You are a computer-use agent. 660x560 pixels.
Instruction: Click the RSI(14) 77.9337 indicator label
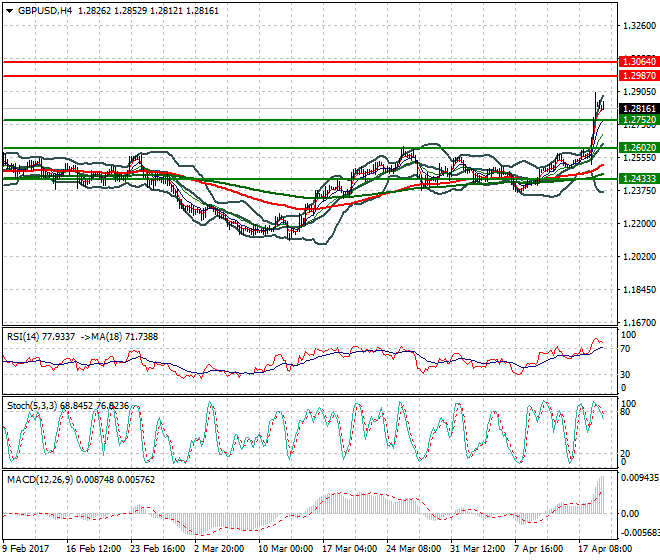pyautogui.click(x=41, y=337)
